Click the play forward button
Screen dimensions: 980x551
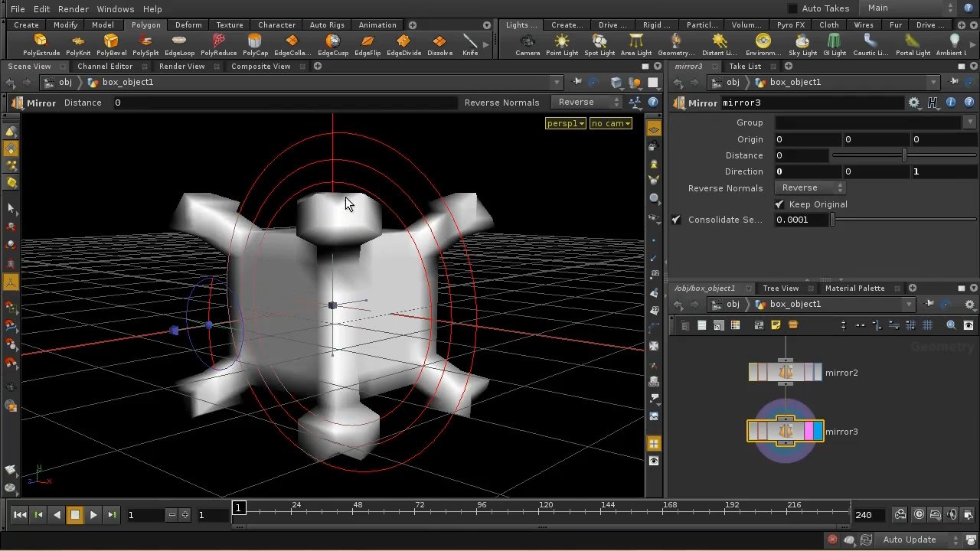click(93, 515)
